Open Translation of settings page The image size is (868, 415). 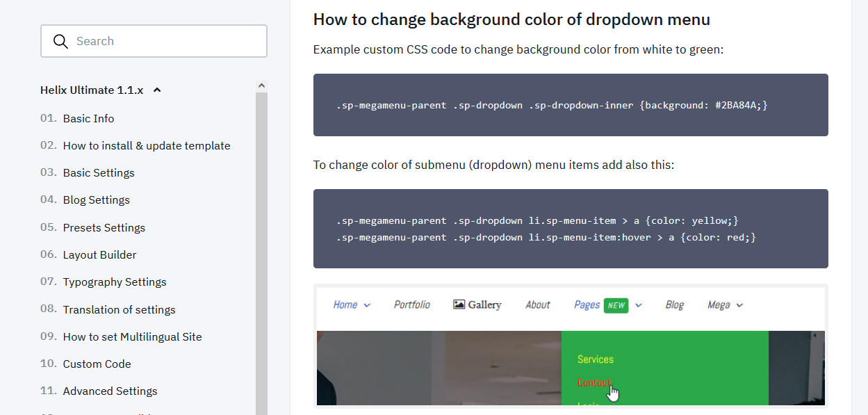pos(119,310)
